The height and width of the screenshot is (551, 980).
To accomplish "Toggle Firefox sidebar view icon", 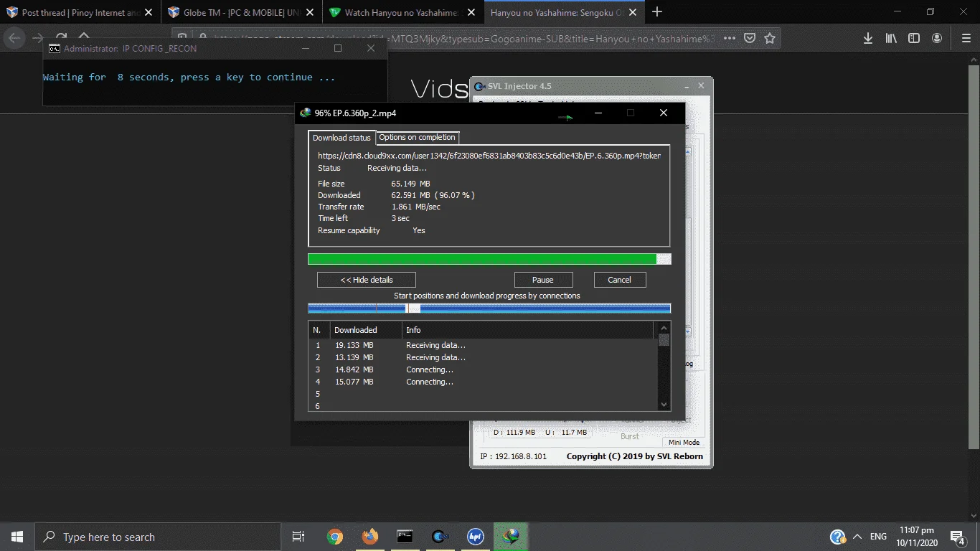I will pyautogui.click(x=914, y=38).
